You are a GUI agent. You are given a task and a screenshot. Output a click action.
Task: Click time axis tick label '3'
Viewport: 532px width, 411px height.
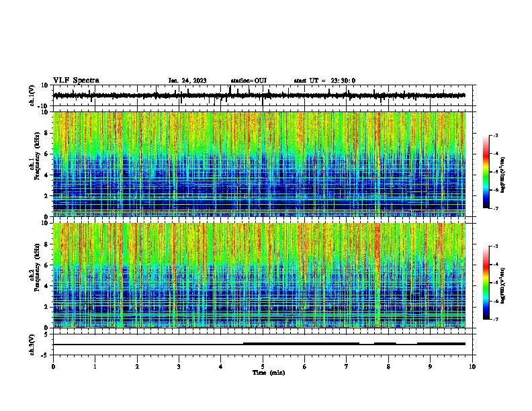pyautogui.click(x=179, y=367)
